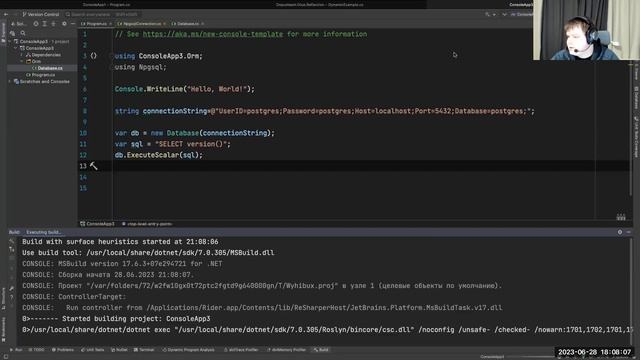
Task: Expand Scratches and Consoles node
Action: 10,82
